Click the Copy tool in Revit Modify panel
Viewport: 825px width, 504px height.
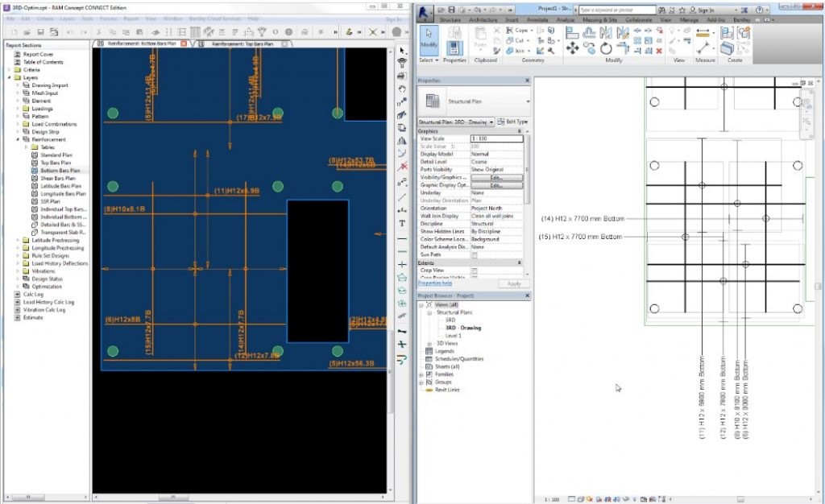[x=589, y=48]
